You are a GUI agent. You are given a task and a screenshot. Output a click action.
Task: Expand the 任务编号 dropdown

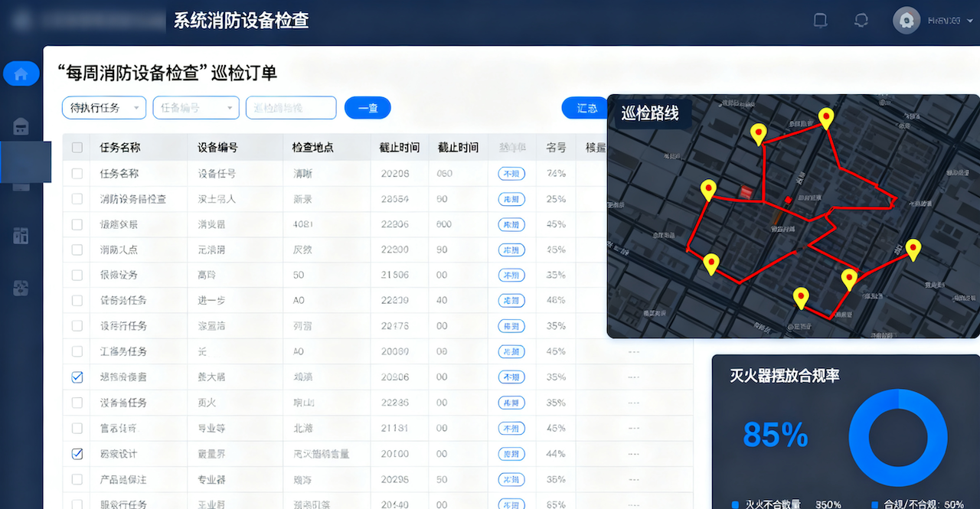point(195,108)
